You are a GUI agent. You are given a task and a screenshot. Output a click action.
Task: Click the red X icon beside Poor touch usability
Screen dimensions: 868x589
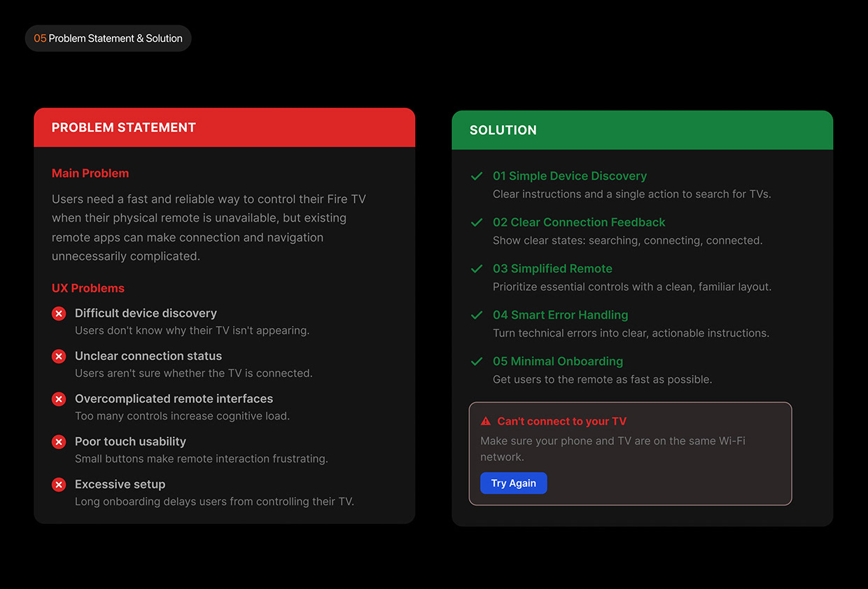point(59,441)
